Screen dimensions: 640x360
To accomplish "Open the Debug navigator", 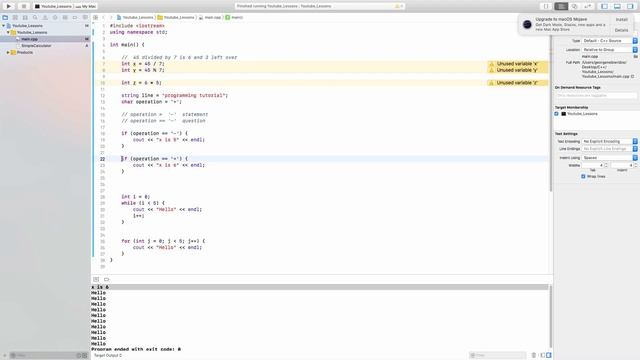I will pos(65,18).
